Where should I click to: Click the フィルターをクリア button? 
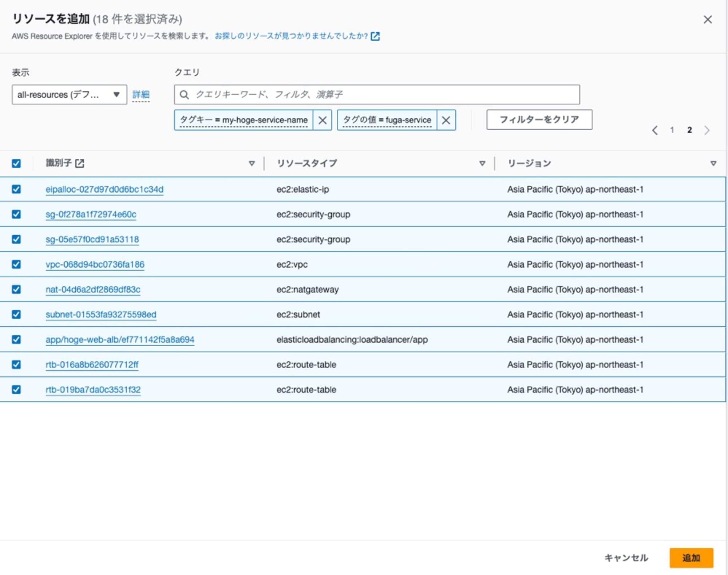coord(539,119)
